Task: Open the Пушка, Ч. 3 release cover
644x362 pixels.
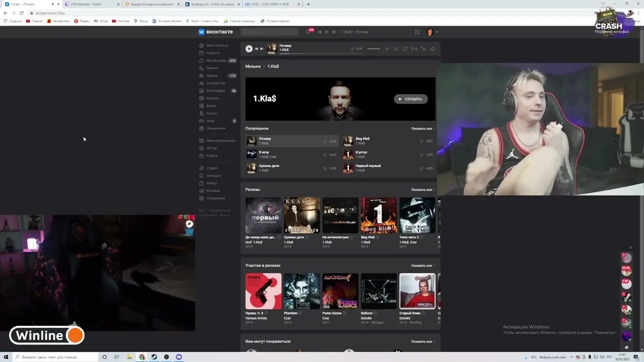Action: 263,291
